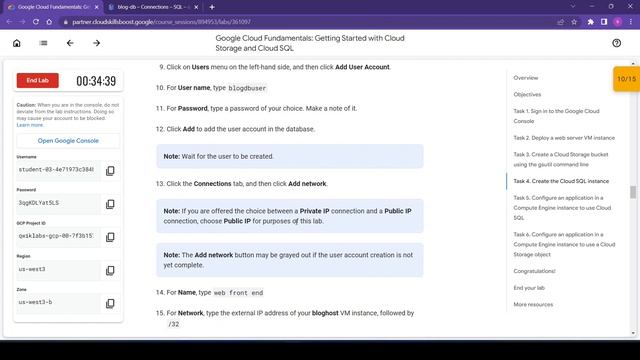Go to Task 4 Create Cloud SQL instance
640x360 pixels.
pyautogui.click(x=561, y=181)
